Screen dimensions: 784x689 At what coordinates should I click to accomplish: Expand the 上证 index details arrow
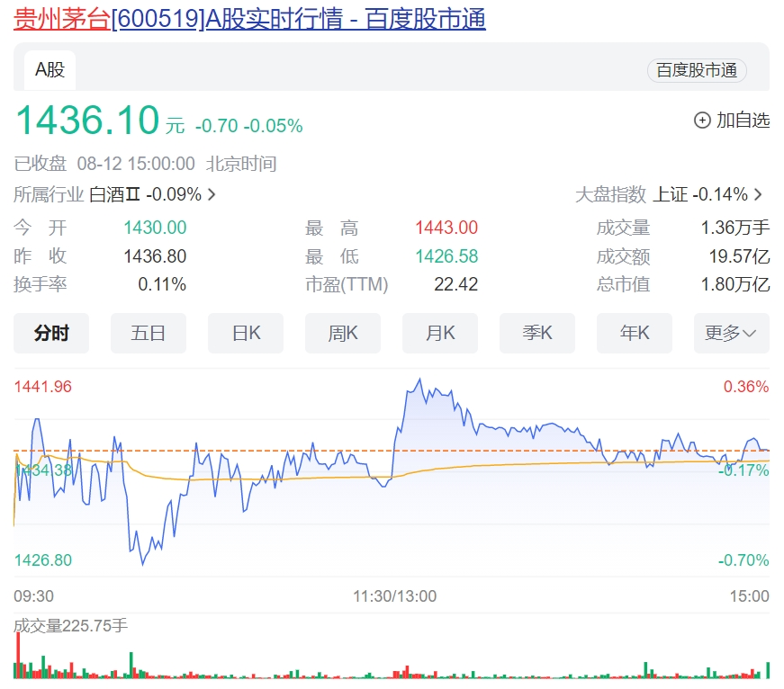pos(756,194)
